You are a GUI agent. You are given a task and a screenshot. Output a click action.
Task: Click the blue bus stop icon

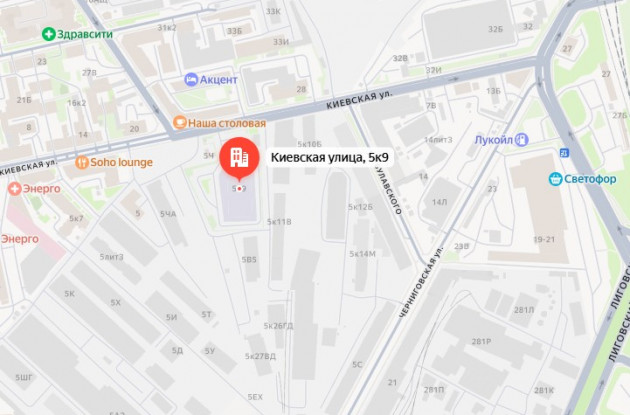565,153
